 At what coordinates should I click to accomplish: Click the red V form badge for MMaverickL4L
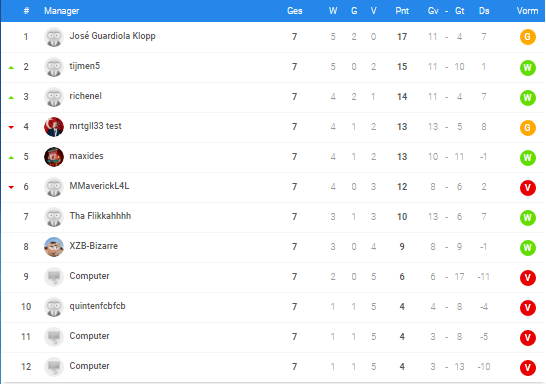coord(528,188)
